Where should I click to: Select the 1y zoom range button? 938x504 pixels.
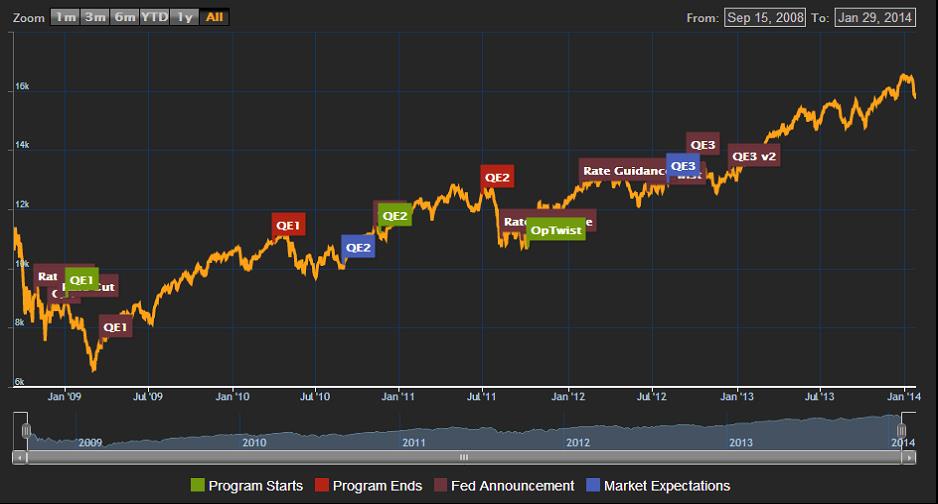(x=184, y=17)
